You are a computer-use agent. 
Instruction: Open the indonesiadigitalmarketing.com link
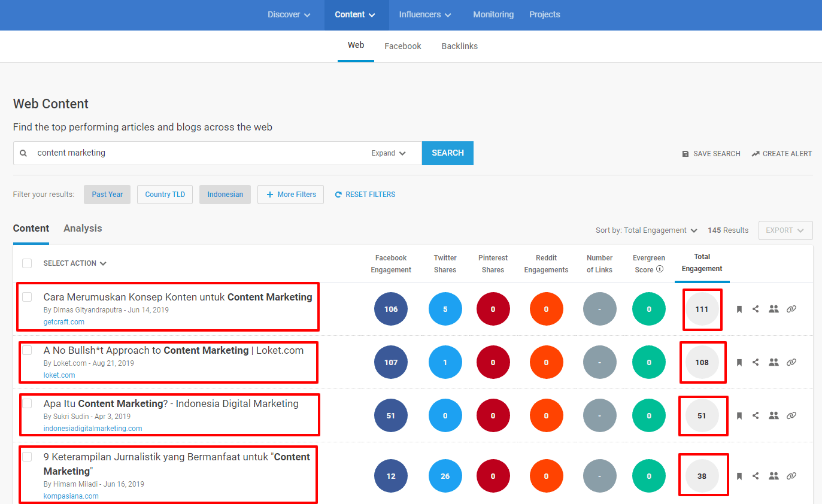point(93,429)
